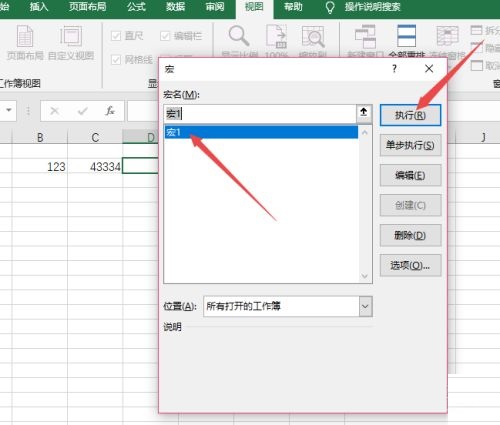This screenshot has width=500, height=425.
Task: Click the 100% zoom icon
Action: (277, 36)
